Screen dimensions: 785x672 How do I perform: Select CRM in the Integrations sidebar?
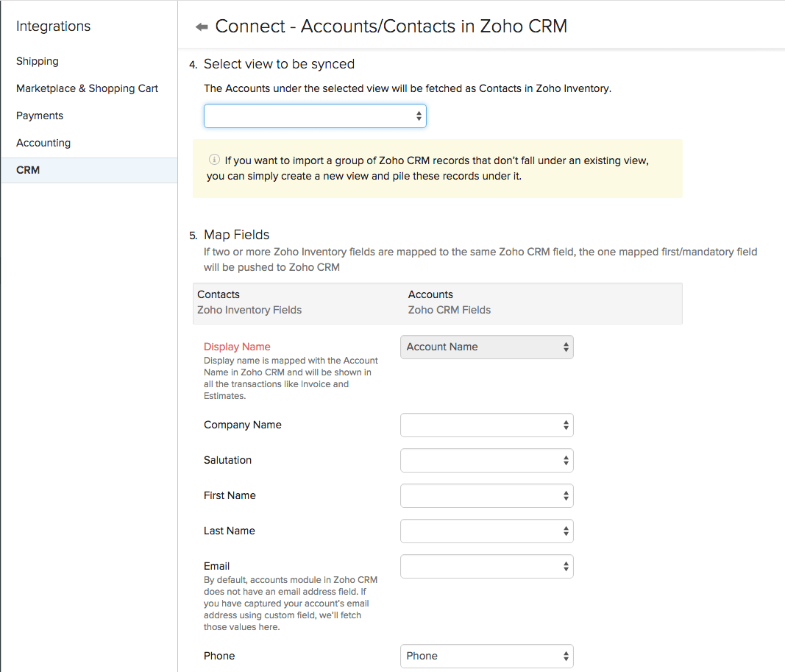pyautogui.click(x=28, y=170)
